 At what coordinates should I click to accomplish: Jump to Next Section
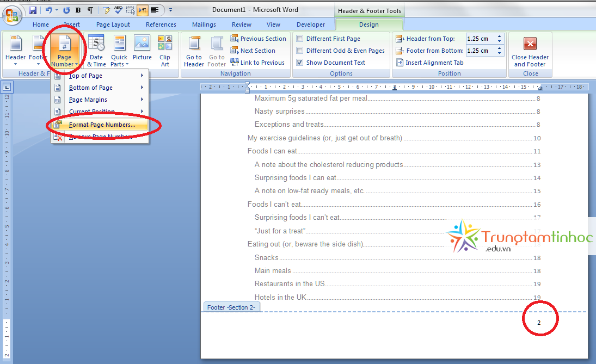(253, 51)
